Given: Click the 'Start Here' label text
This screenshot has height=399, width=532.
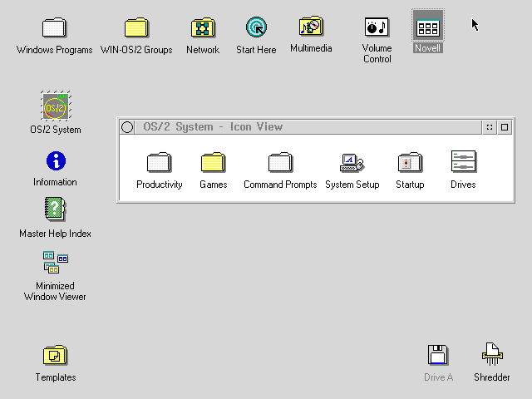Looking at the screenshot, I should coord(256,50).
